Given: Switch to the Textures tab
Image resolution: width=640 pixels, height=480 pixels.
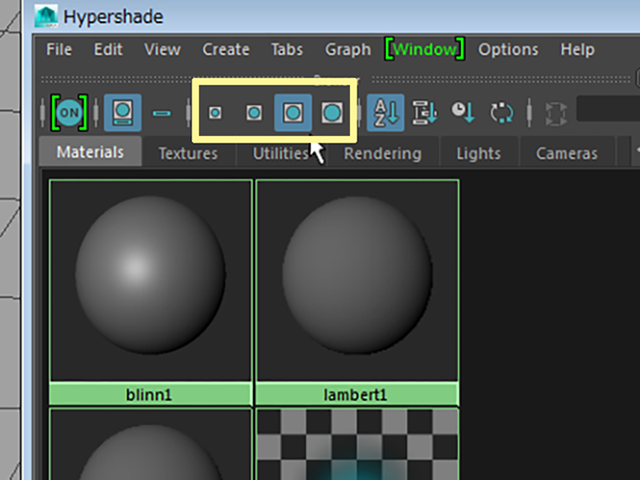Looking at the screenshot, I should pos(188,153).
